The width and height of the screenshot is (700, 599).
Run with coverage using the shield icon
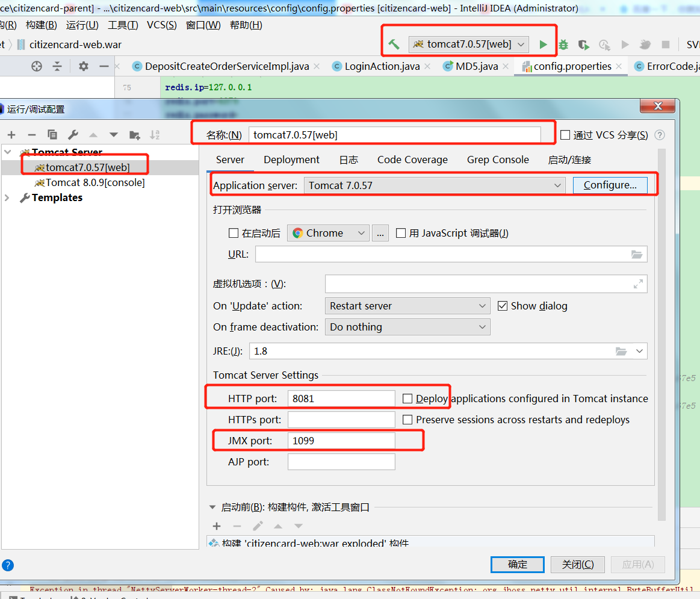[x=583, y=44]
